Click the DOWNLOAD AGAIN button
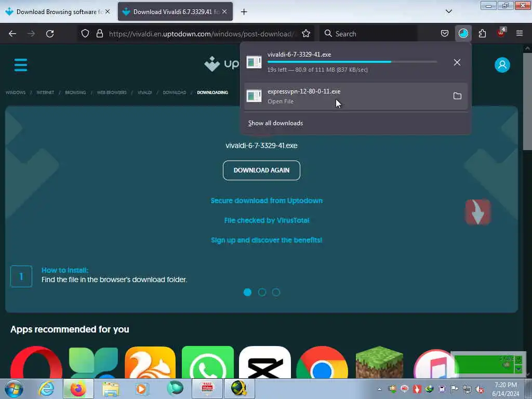532x399 pixels. (262, 170)
